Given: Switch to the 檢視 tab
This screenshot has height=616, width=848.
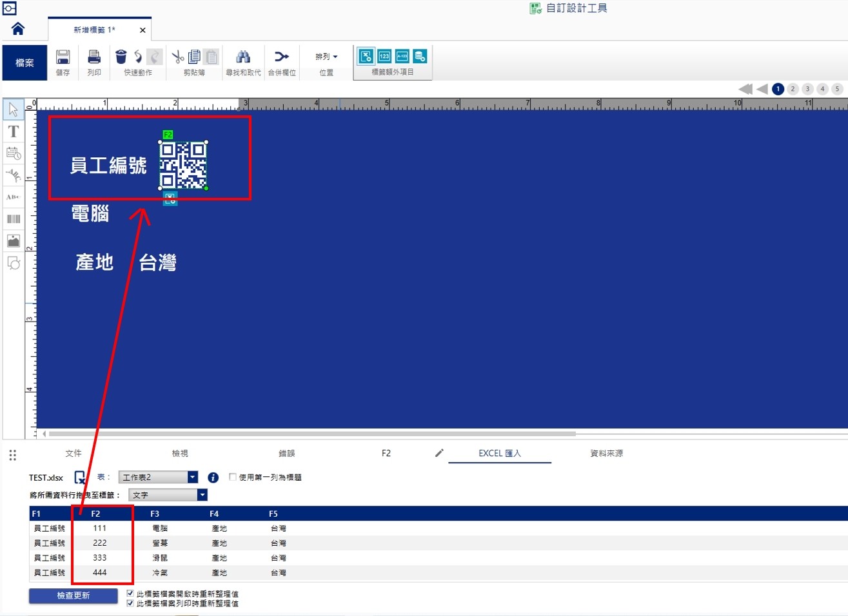Looking at the screenshot, I should click(180, 453).
